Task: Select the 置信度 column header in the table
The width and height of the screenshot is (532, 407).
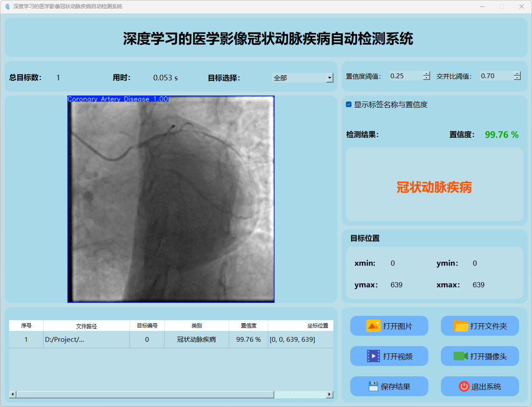Action: coord(248,326)
